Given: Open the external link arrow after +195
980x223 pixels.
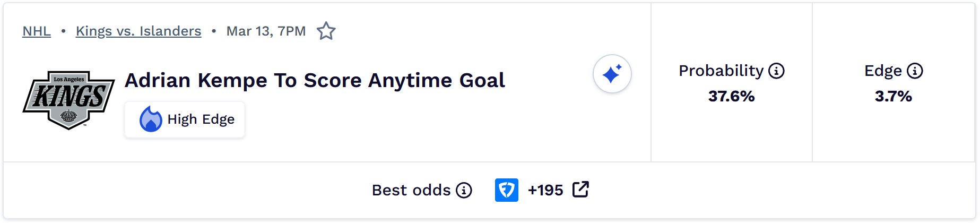Looking at the screenshot, I should point(580,190).
